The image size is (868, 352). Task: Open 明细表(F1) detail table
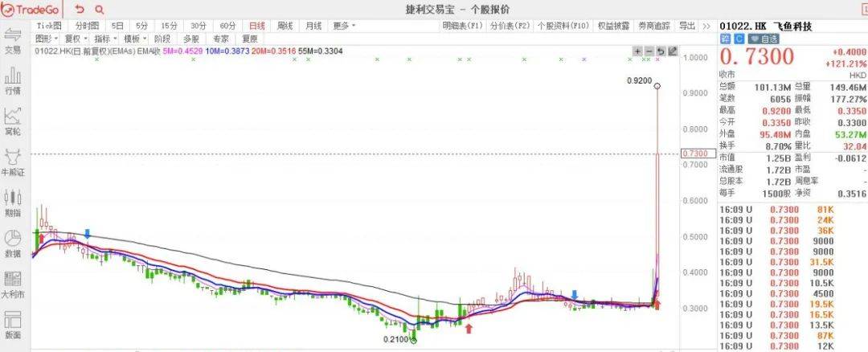pyautogui.click(x=463, y=26)
